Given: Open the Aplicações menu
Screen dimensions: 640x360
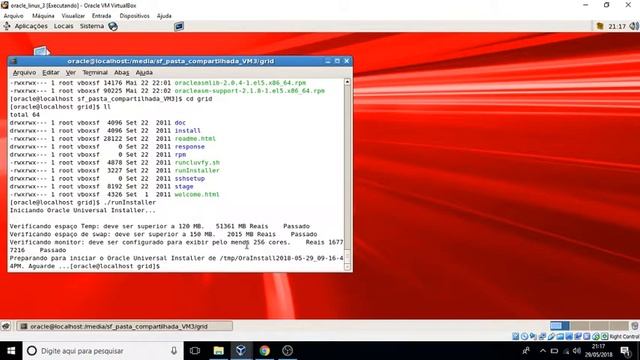Looking at the screenshot, I should [x=31, y=26].
